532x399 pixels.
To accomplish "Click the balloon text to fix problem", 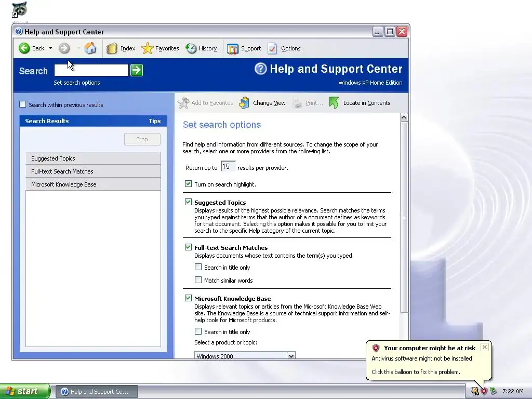I will (416, 372).
